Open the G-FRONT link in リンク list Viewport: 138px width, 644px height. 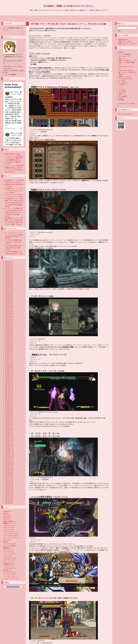tap(122, 84)
